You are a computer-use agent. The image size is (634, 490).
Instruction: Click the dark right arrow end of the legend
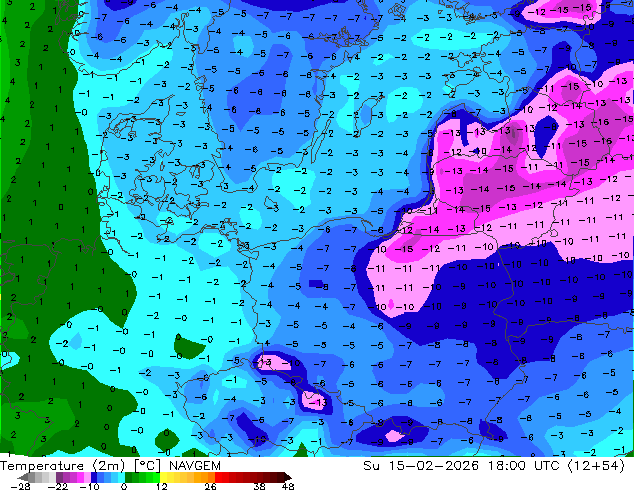point(287,477)
